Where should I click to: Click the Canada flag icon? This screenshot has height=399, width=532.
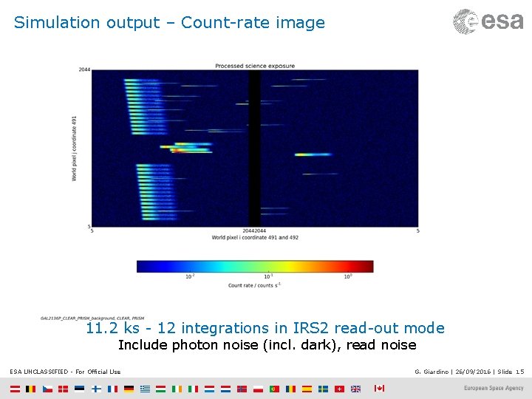pyautogui.click(x=380, y=388)
